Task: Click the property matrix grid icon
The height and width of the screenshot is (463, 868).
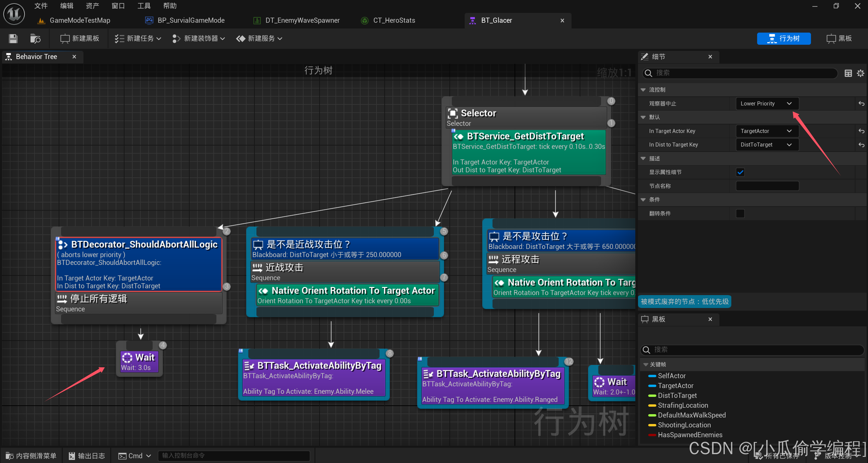Action: [848, 73]
